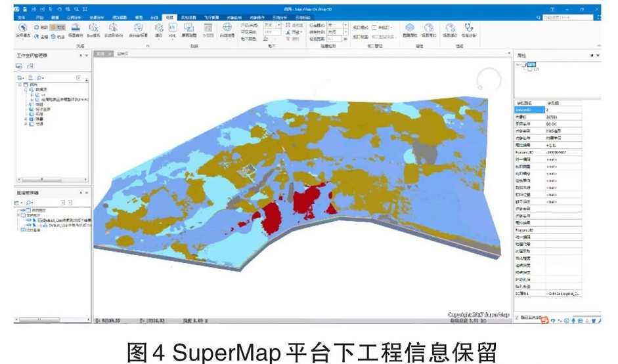The width and height of the screenshot is (618, 364).
Task: Open the Style Settings ribbon tab
Action: 188,17
